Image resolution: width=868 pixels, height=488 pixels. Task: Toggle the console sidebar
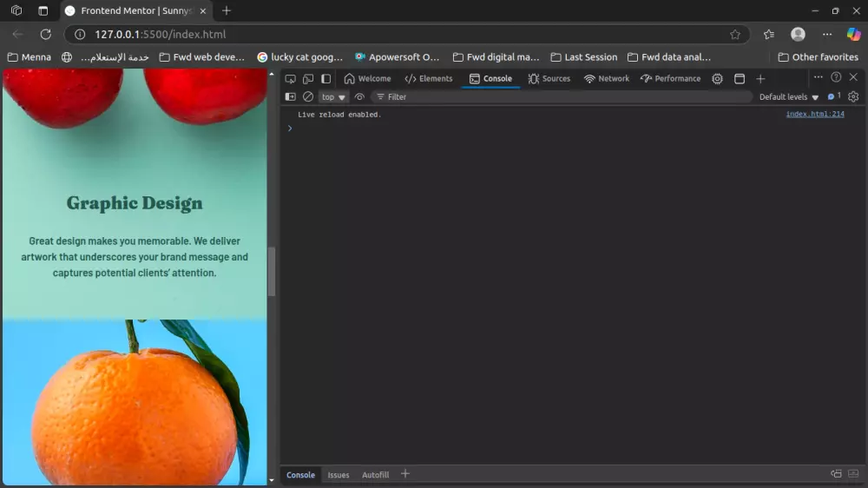pos(290,97)
